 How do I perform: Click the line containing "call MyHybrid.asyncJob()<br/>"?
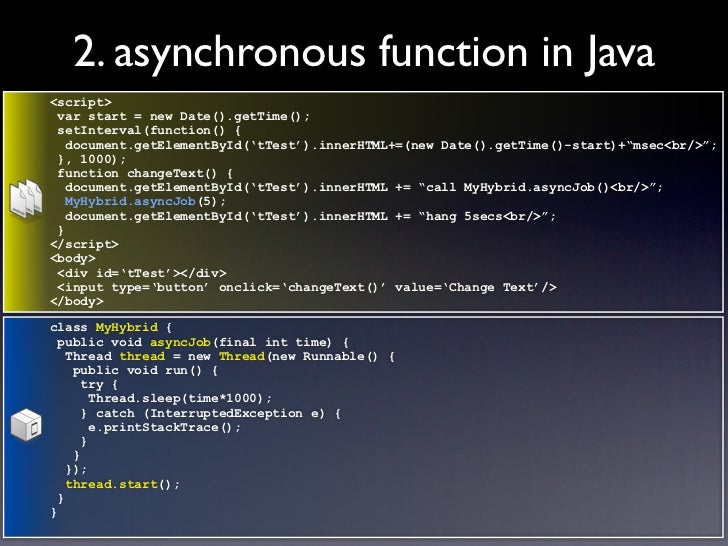click(x=364, y=188)
